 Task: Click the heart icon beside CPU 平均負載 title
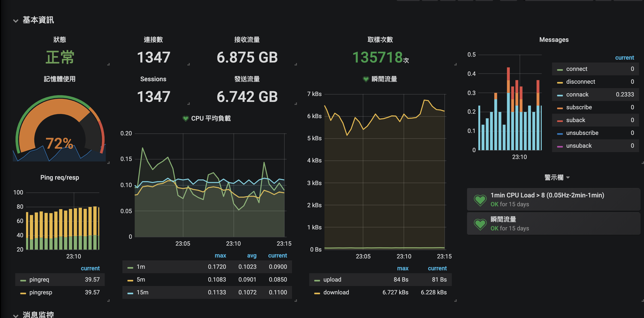point(186,118)
